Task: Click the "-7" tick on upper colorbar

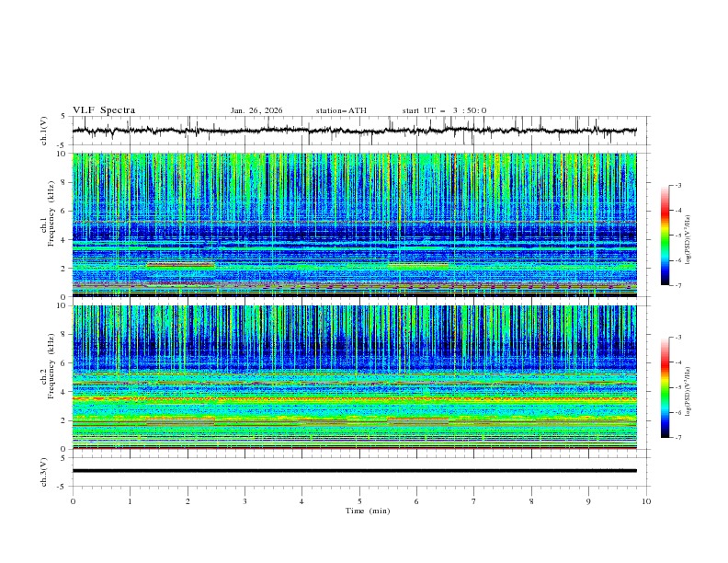Action: (x=678, y=285)
